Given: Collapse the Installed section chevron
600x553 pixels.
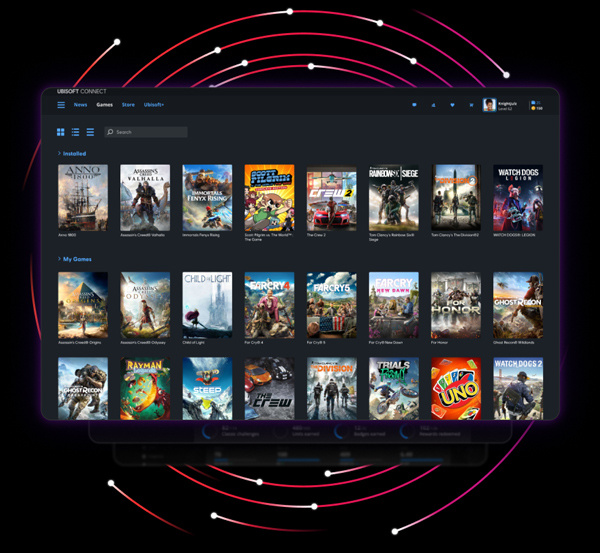Looking at the screenshot, I should tap(59, 153).
